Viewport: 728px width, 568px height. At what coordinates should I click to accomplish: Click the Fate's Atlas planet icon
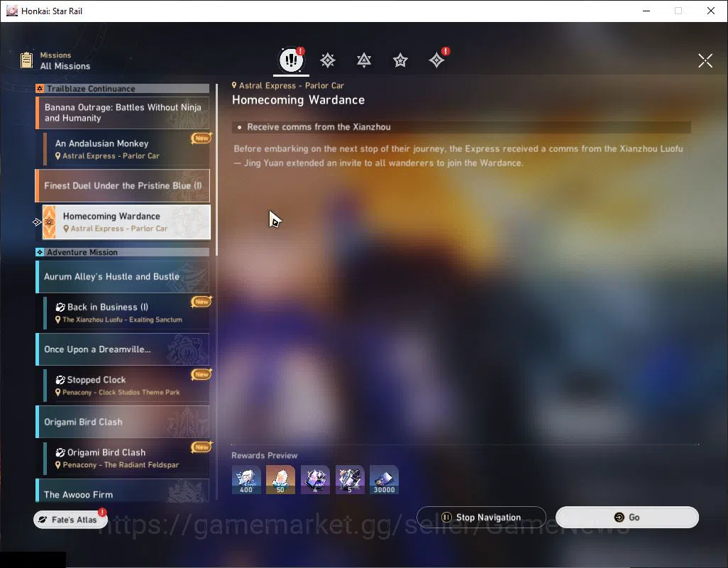(x=43, y=520)
